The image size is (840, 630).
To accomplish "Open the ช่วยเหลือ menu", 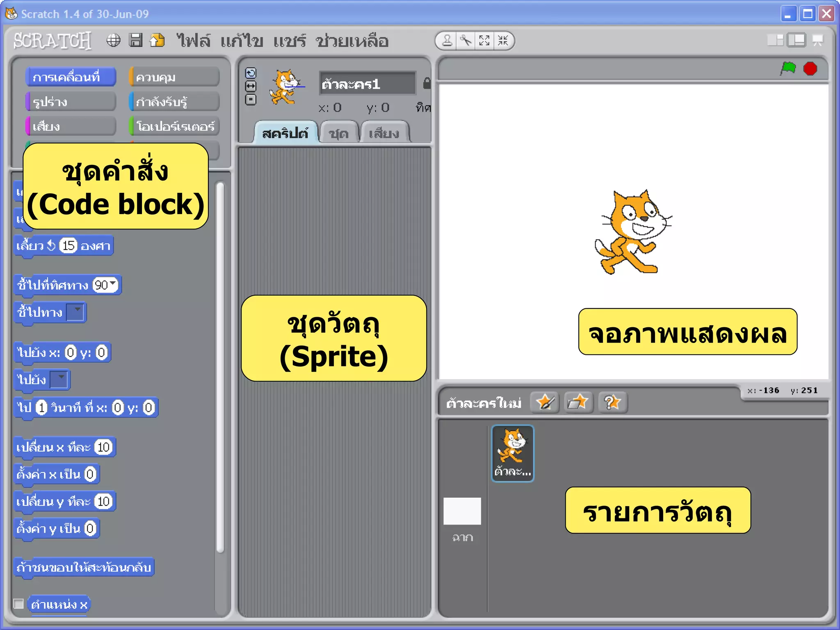I will click(x=352, y=41).
